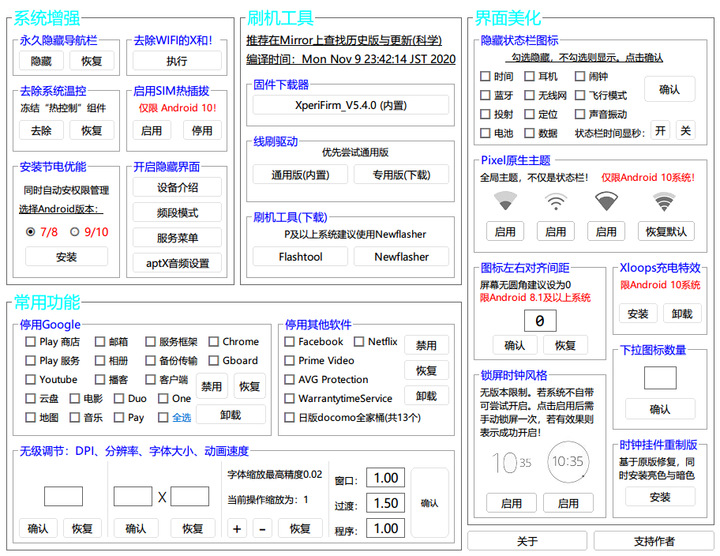Open 设备介绍 hidden interface
720x556 pixels.
point(177,187)
